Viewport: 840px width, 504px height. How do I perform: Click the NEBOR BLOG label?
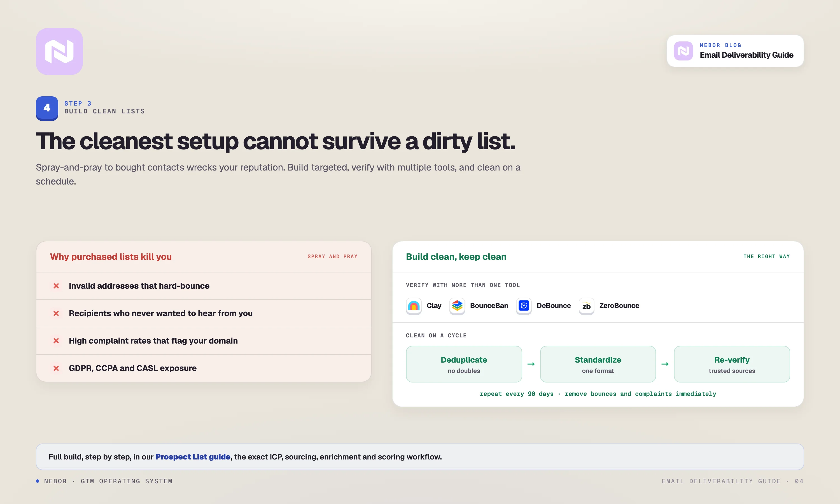point(720,45)
